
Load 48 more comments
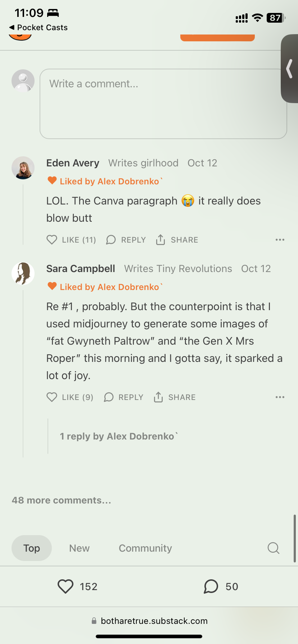click(x=61, y=500)
